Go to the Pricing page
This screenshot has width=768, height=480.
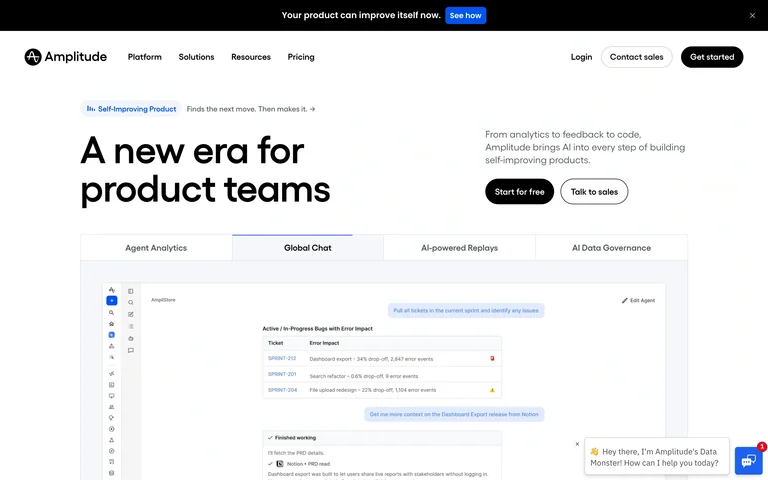(301, 57)
